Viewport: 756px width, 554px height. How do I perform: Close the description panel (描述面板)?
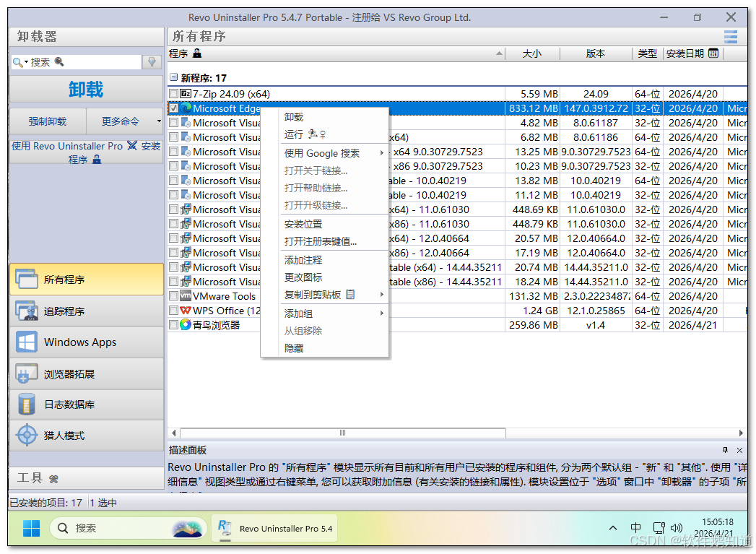coord(739,450)
